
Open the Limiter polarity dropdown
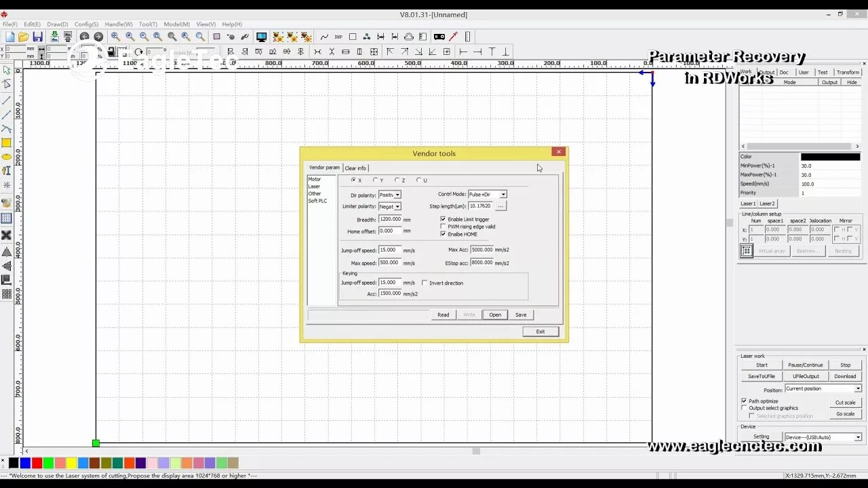tap(397, 206)
